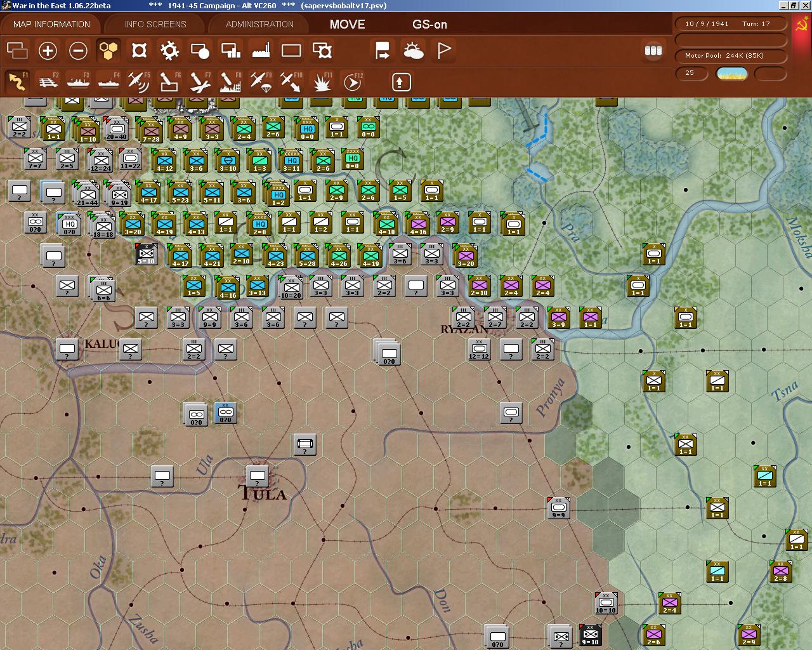
Task: Zoom out with the minus icon
Action: click(78, 50)
